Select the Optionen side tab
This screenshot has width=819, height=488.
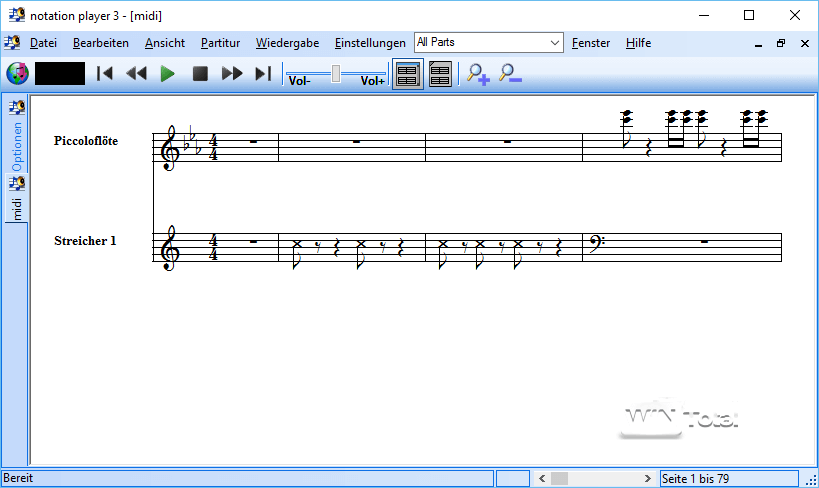click(17, 136)
